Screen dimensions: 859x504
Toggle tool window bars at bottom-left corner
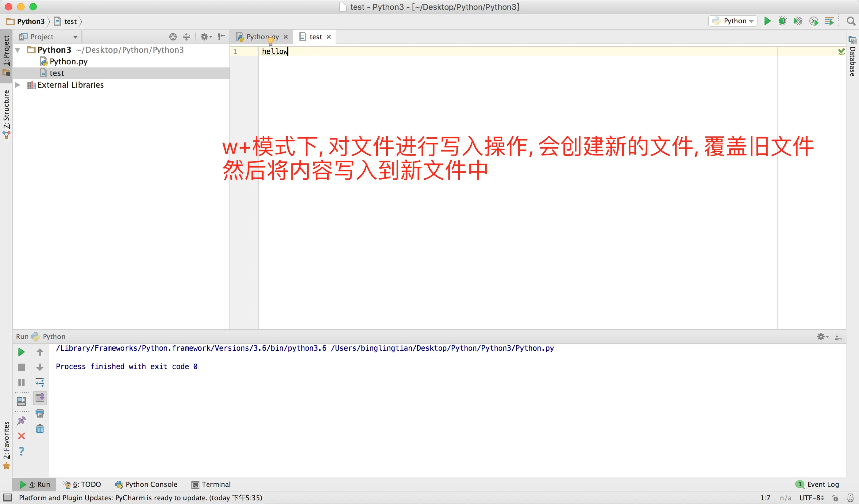coord(7,498)
